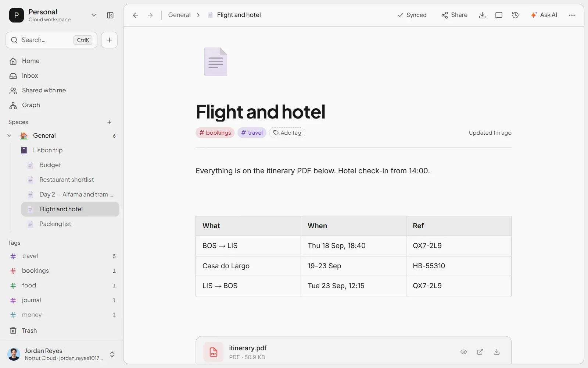
Task: Click the Search field
Action: tap(51, 40)
